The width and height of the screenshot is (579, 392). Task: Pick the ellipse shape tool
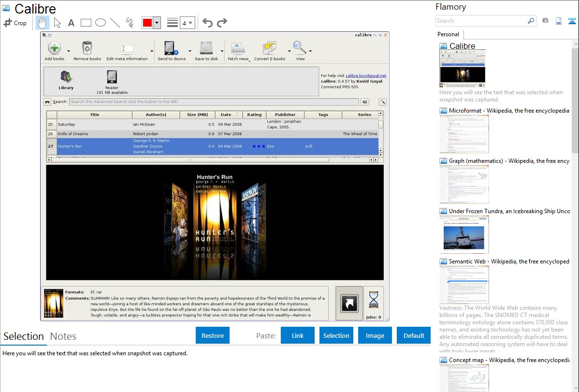click(x=101, y=23)
